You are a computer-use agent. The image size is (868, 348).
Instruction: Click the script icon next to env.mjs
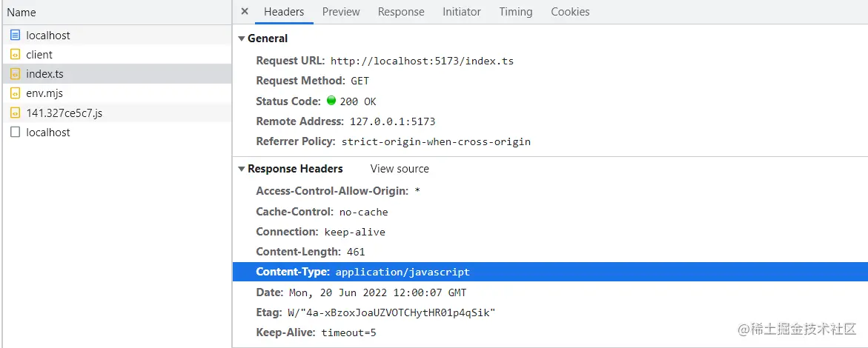(x=15, y=93)
